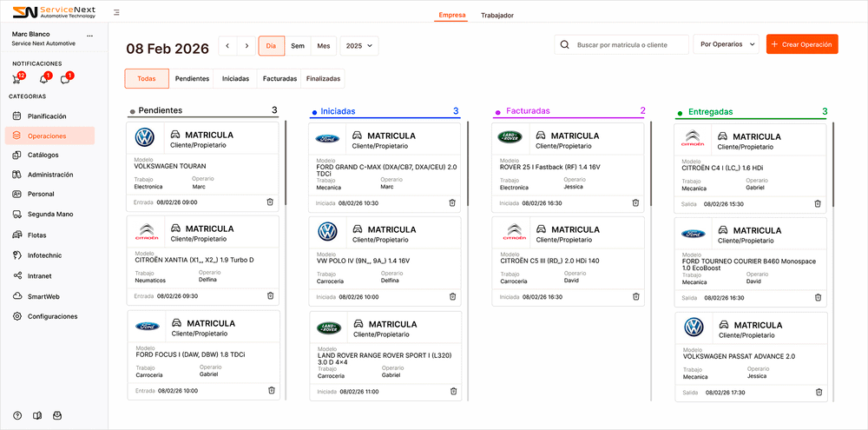Viewport: 868px width, 430px height.
Task: Collapse the sidebar with hamburger icon
Action: 117,13
